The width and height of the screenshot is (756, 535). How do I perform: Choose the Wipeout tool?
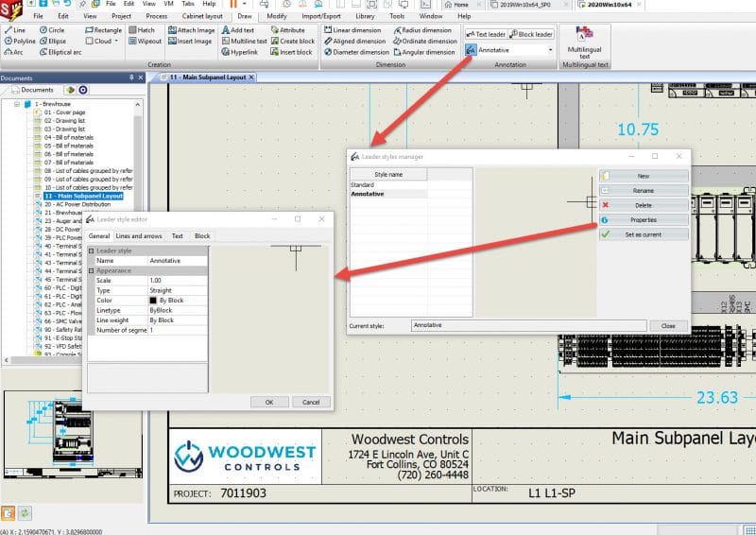[146, 41]
